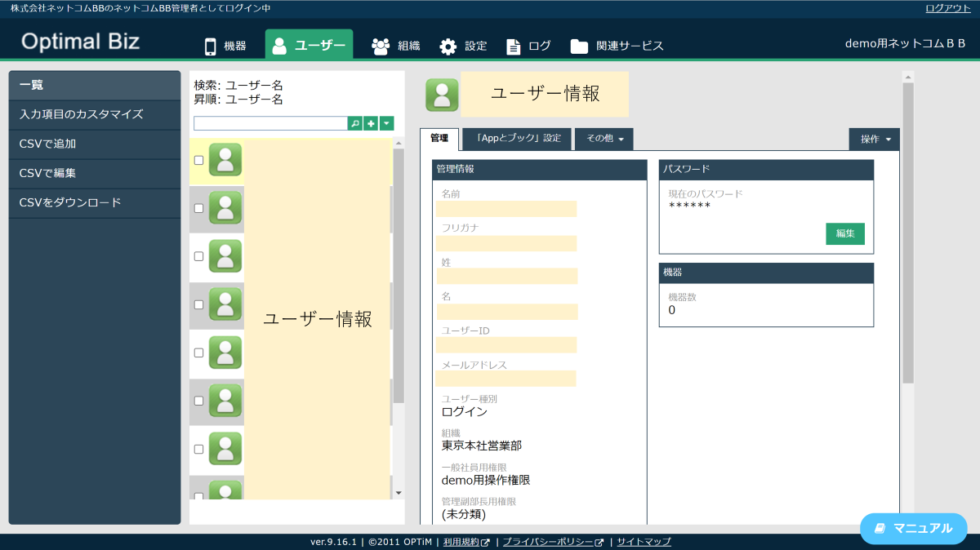Viewport: 980px width, 550px height.
Task: Click the sixth user avatar in list
Action: [x=225, y=401]
